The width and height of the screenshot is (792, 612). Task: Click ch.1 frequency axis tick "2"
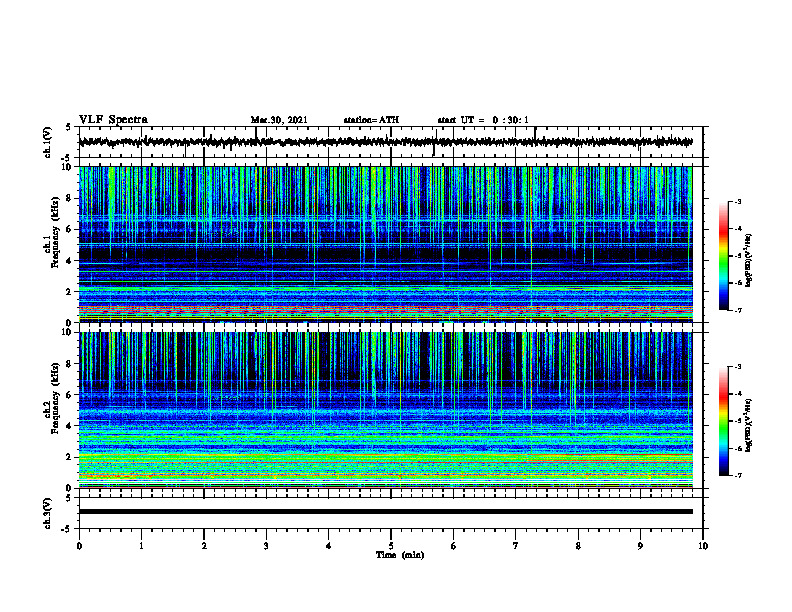[70, 292]
